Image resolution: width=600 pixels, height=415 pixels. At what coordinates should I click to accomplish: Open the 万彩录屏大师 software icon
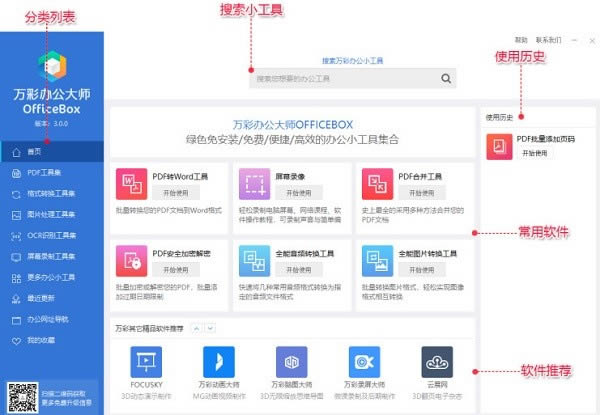[x=364, y=360]
